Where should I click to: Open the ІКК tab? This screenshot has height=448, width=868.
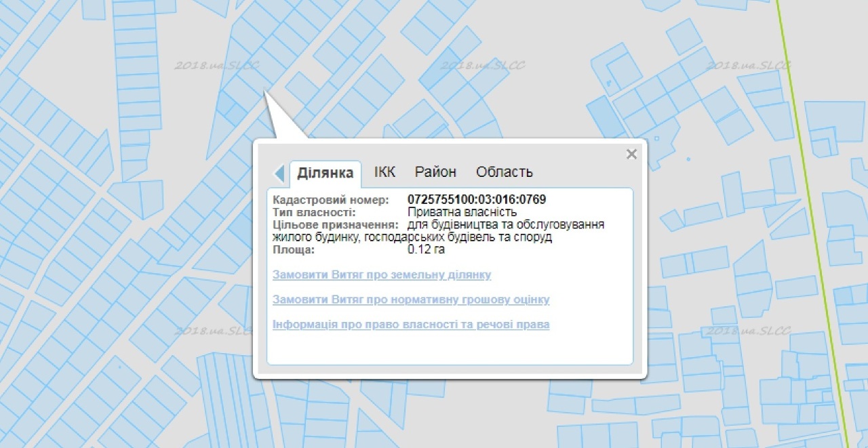384,172
